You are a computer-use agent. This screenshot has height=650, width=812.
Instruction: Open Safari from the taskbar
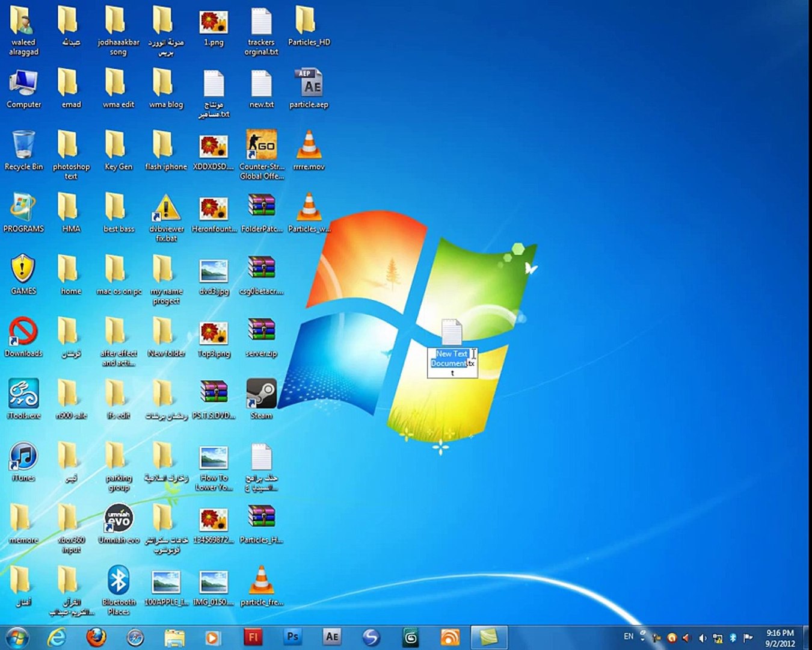[x=135, y=637]
